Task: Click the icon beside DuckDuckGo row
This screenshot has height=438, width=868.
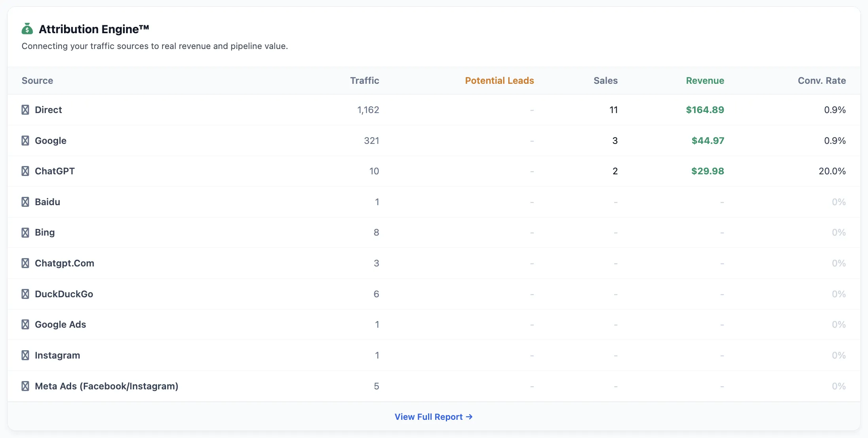Action: (x=25, y=294)
